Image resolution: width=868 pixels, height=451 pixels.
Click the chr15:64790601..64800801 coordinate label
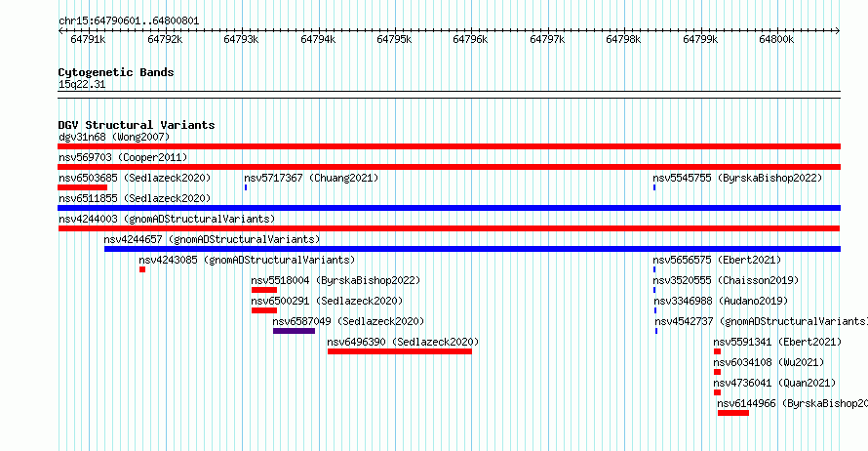point(129,20)
